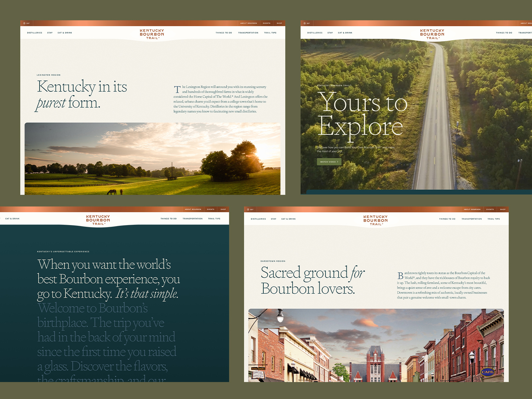Click Kentucky Bourbon Trail logo on Yours to Explore page
This screenshot has width=532, height=399.
(432, 34)
